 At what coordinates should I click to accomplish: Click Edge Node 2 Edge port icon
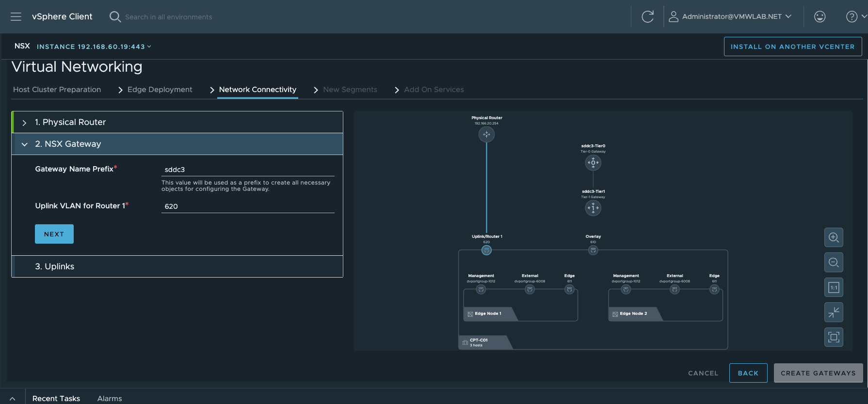714,290
